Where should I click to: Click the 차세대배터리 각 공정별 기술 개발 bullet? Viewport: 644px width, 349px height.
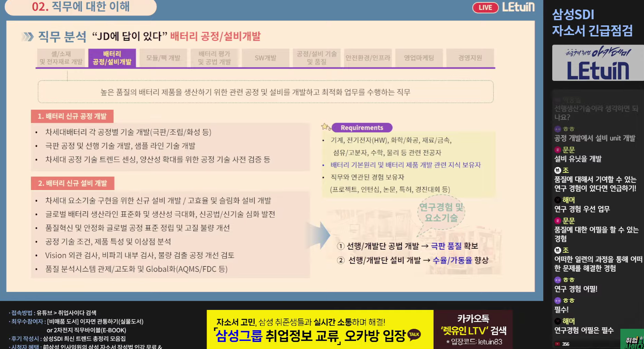(x=128, y=132)
